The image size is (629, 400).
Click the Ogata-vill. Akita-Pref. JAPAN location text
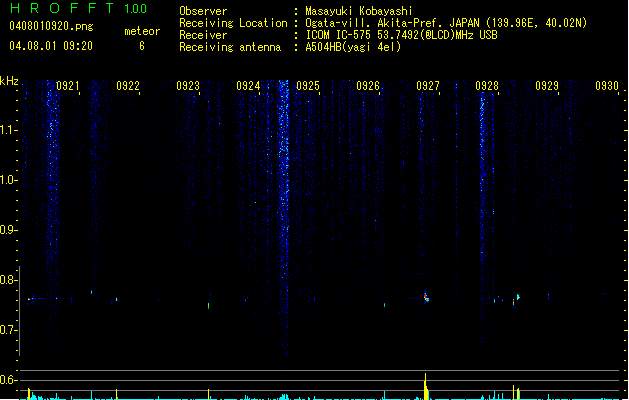446,23
